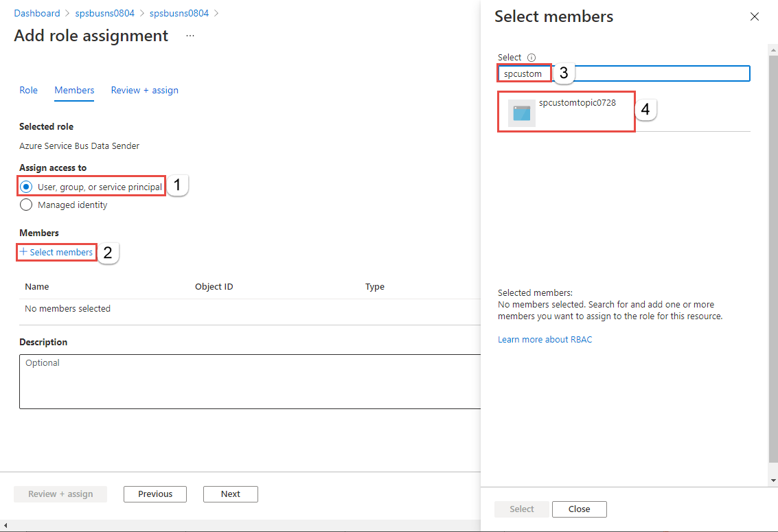Select the User, group, or service principal option
The image size is (778, 532).
(25, 185)
